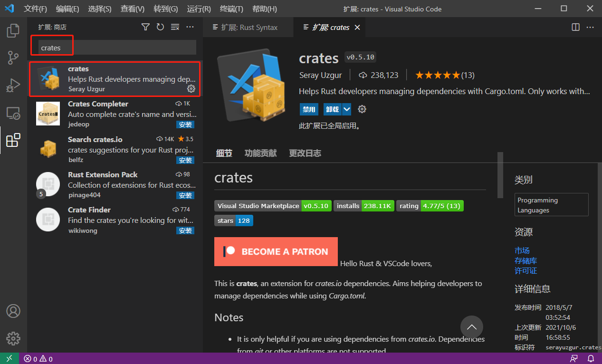
Task: Click the installs 238.11K badge
Action: (363, 206)
